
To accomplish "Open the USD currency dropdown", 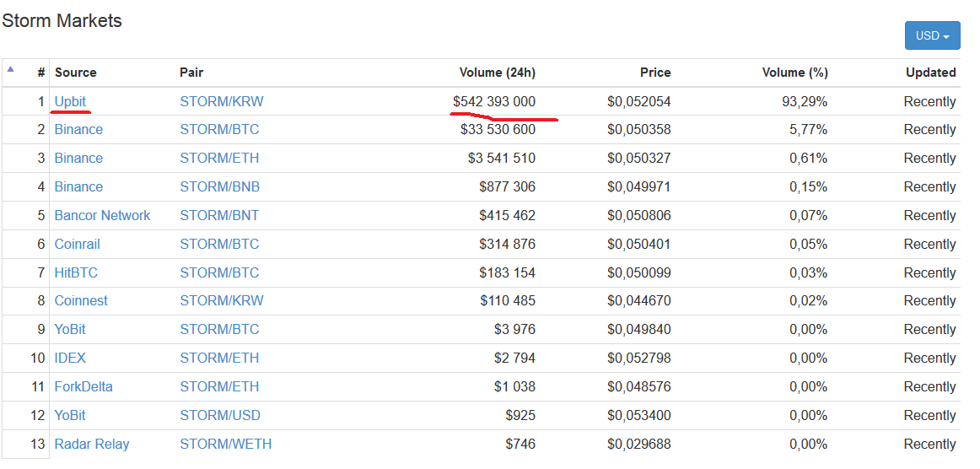I will pyautogui.click(x=933, y=35).
